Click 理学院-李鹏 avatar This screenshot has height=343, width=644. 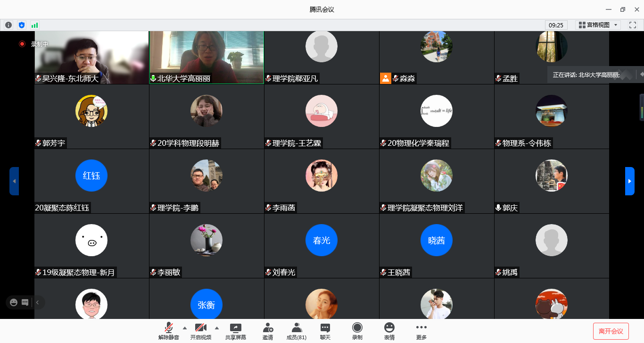[x=206, y=176]
